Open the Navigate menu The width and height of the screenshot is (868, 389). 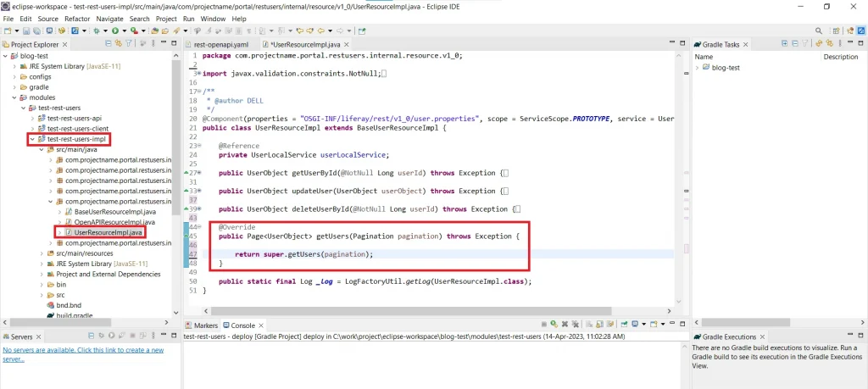coord(109,19)
